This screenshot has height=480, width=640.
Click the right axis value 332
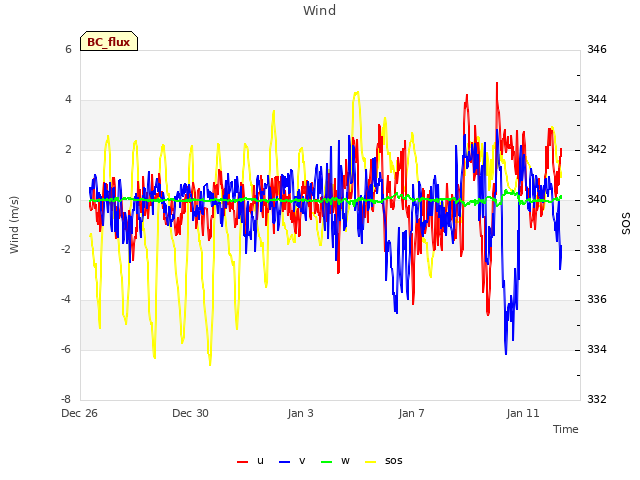597,399
